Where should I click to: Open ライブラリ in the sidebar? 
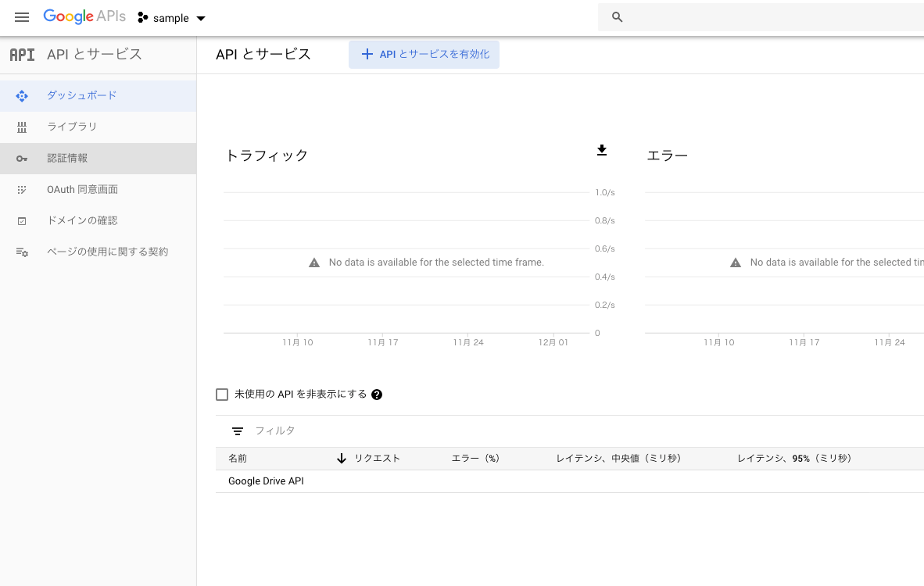point(98,127)
